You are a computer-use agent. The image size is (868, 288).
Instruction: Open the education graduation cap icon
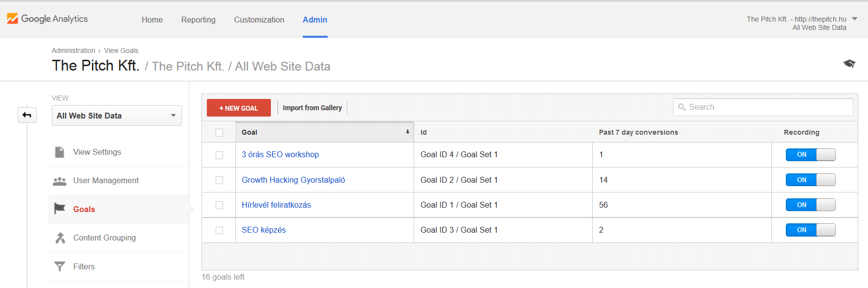[849, 64]
